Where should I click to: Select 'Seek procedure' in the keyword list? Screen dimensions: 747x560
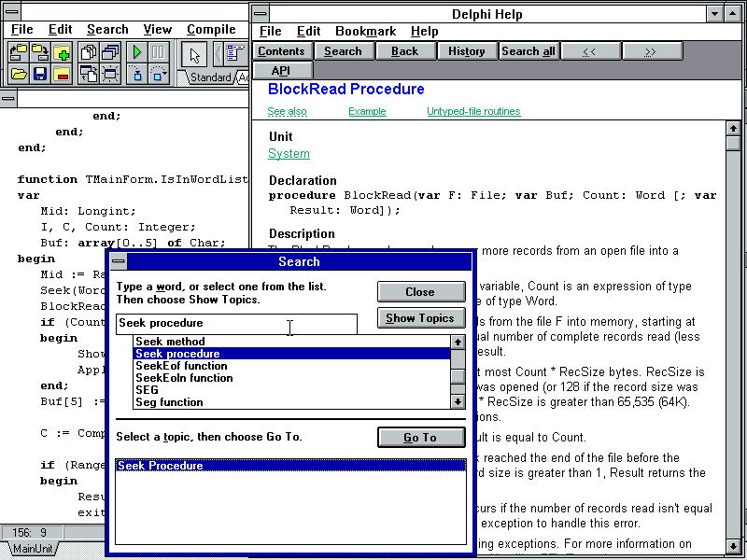pos(291,354)
